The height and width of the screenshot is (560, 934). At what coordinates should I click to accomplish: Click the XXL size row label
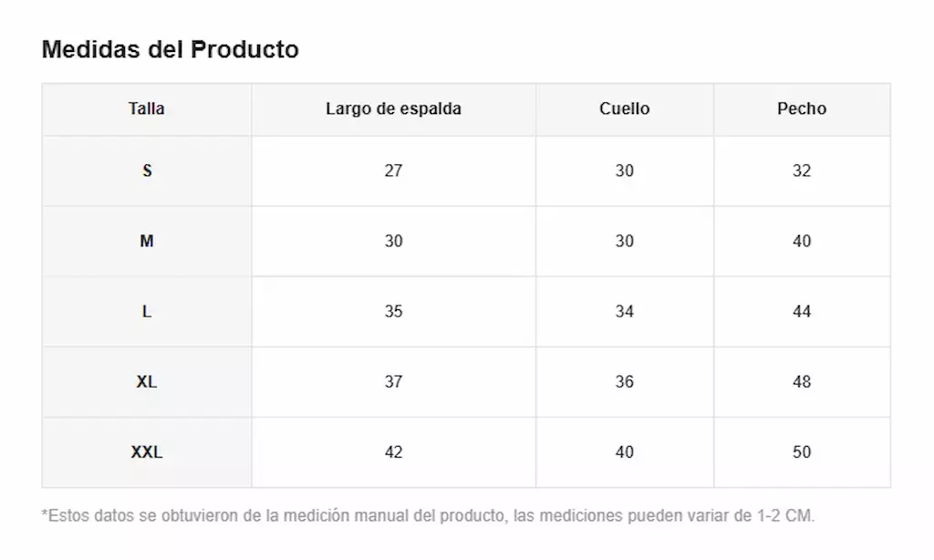tap(147, 452)
